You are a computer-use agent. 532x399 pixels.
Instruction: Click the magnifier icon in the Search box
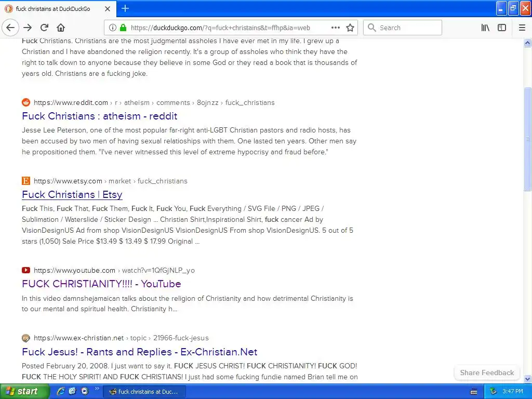(x=372, y=28)
